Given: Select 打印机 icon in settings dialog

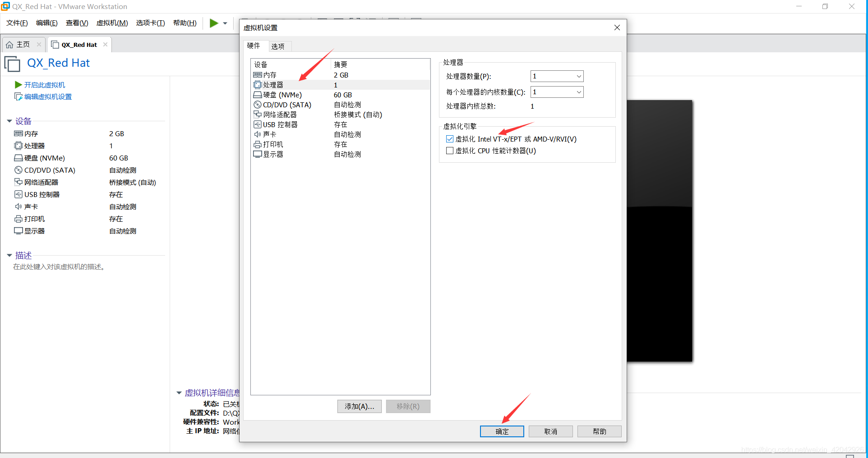Looking at the screenshot, I should point(258,144).
